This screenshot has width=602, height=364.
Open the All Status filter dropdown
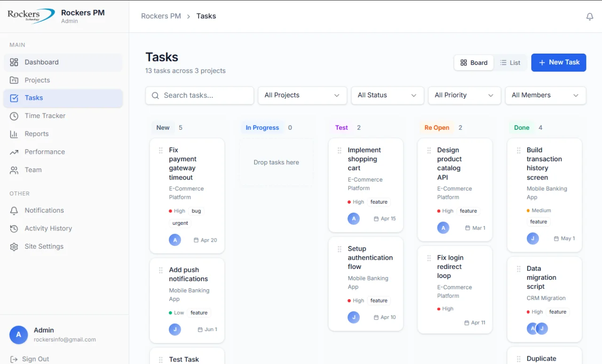click(388, 95)
